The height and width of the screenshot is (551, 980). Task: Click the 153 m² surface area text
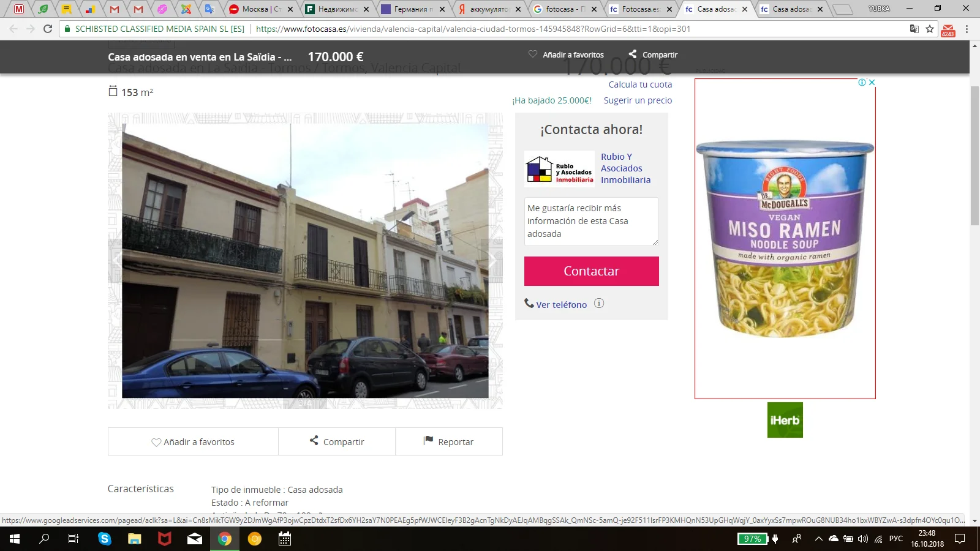click(x=137, y=92)
